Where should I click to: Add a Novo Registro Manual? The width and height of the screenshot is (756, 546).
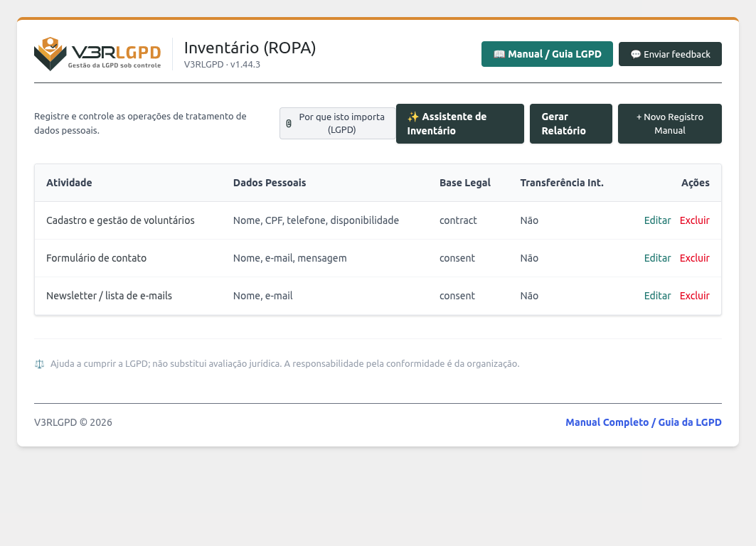point(670,124)
